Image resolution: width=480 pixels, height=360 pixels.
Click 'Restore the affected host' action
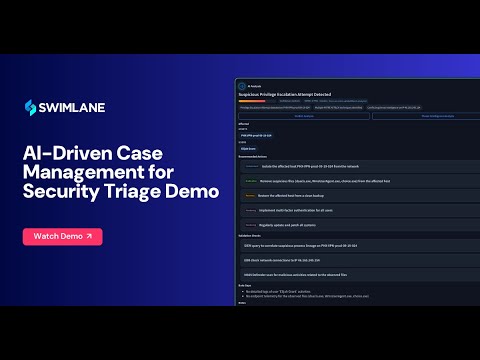pyautogui.click(x=360, y=196)
